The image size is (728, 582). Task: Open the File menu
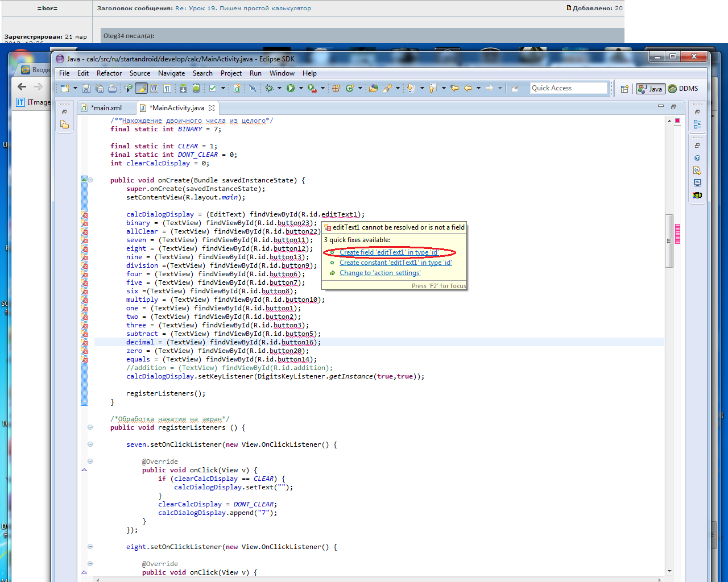pyautogui.click(x=64, y=73)
